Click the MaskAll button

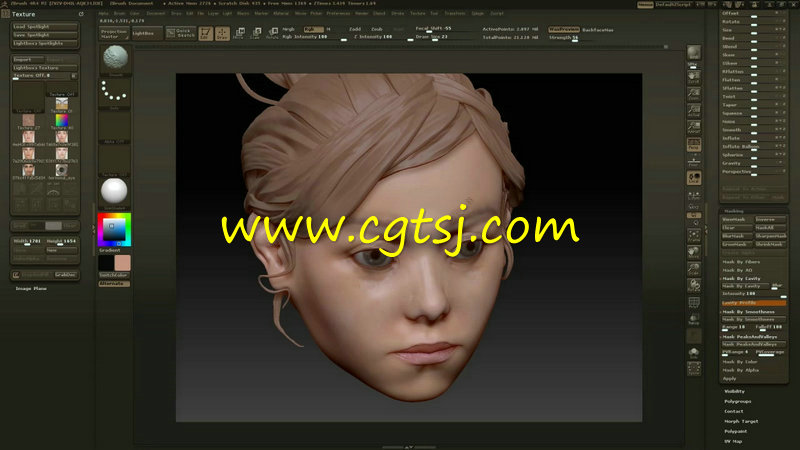(x=770, y=228)
